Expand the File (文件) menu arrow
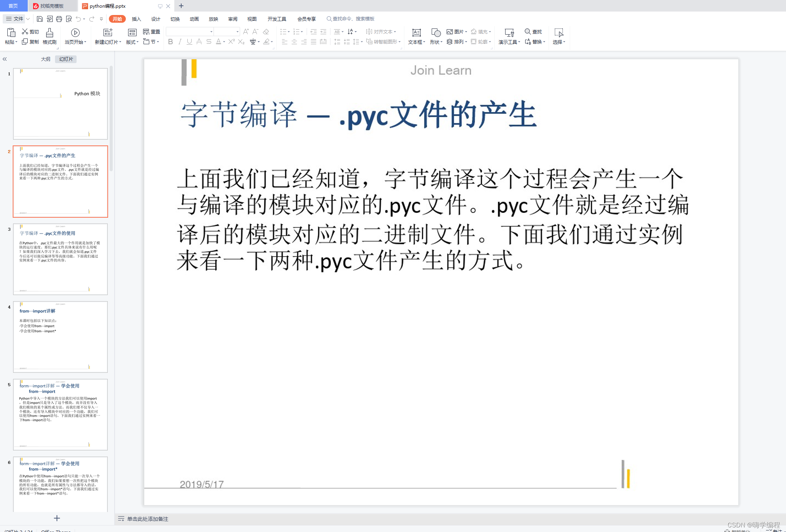Viewport: 786px width, 532px height. (28, 19)
